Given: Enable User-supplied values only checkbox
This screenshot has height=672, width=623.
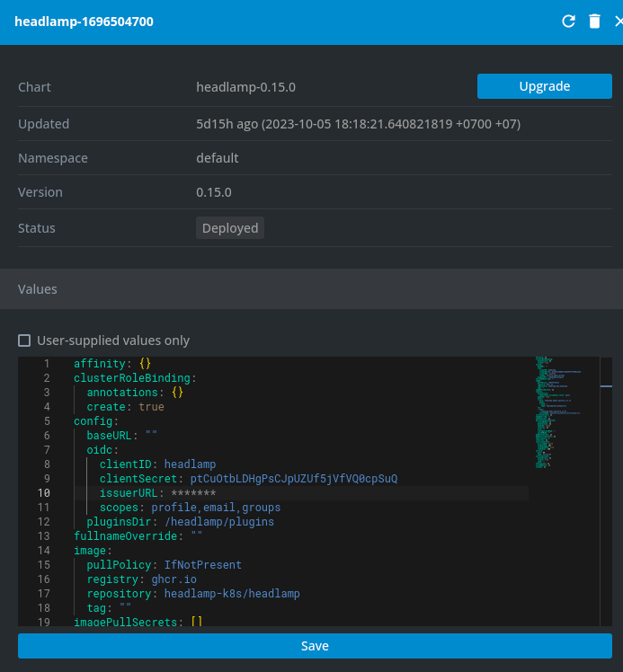Looking at the screenshot, I should [24, 340].
